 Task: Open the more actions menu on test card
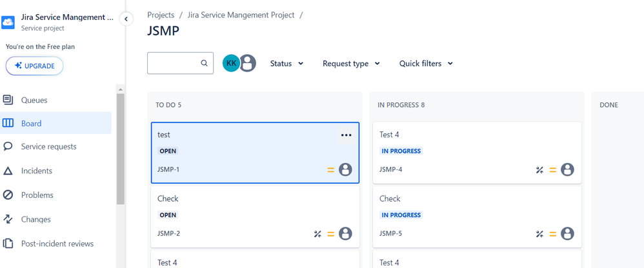(x=347, y=135)
